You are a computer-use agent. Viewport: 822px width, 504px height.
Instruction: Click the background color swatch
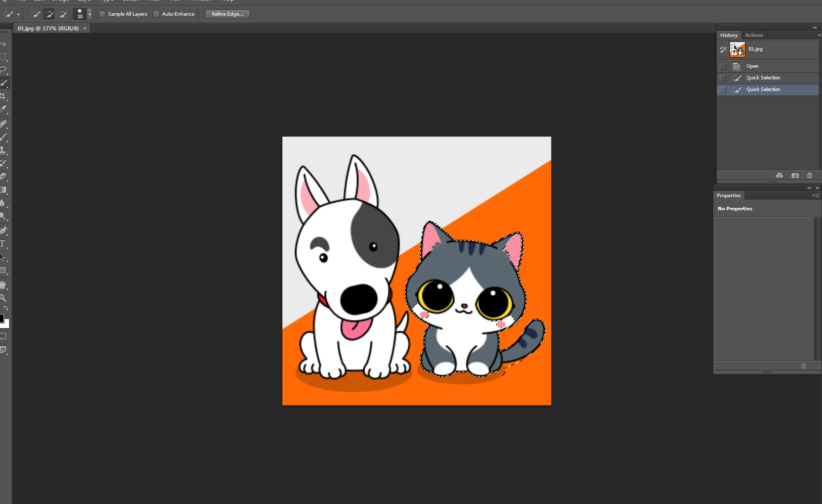tap(7, 324)
